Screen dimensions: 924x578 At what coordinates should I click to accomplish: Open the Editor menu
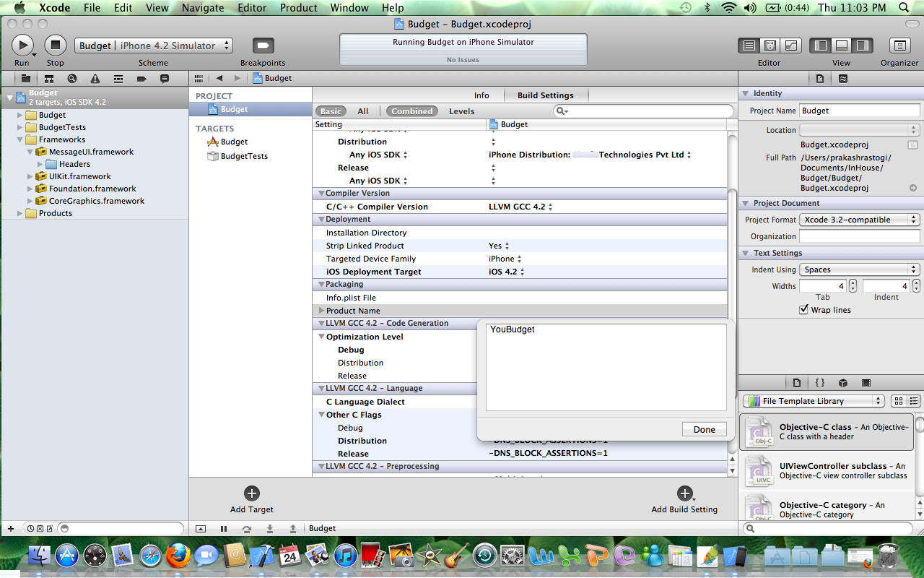tap(252, 8)
